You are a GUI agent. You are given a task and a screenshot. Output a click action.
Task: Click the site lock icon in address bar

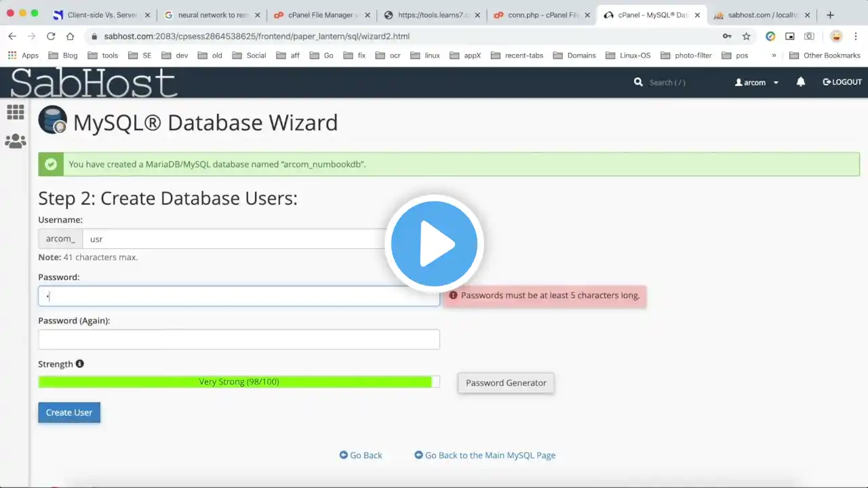(x=94, y=37)
